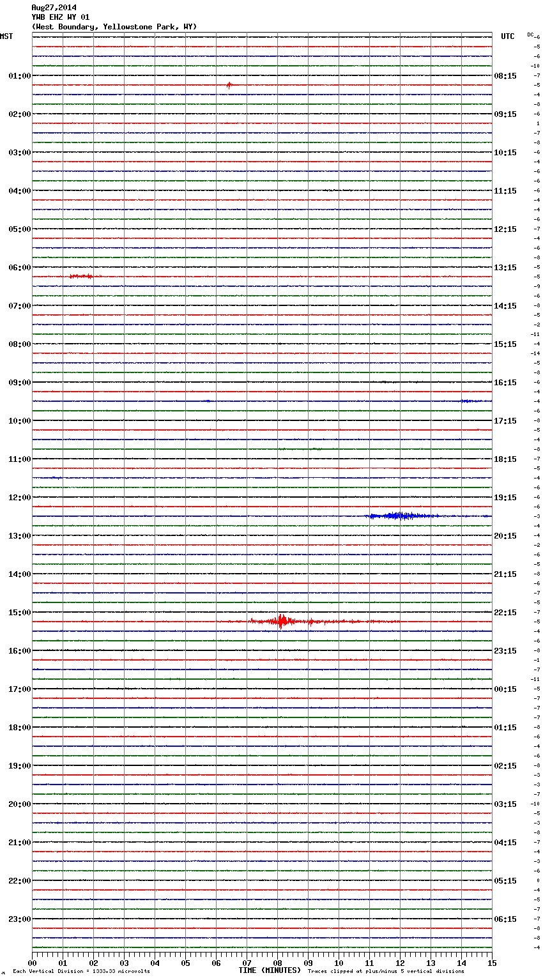Screen dimensions: 543x980
Task: Click the 22:15 UTC time label
Action: 505,613
